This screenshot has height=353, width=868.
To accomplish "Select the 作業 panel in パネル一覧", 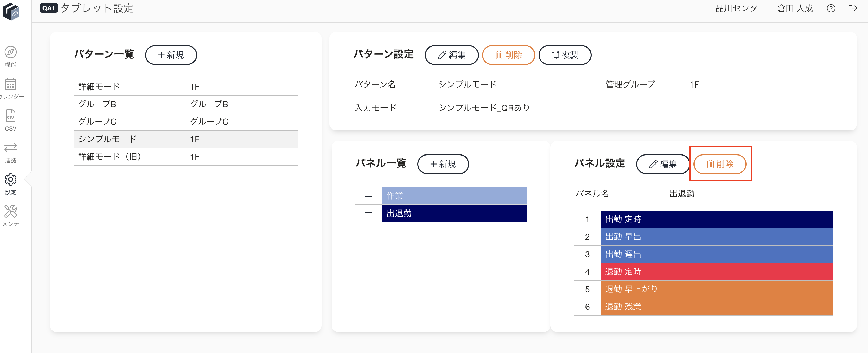I will coord(454,196).
